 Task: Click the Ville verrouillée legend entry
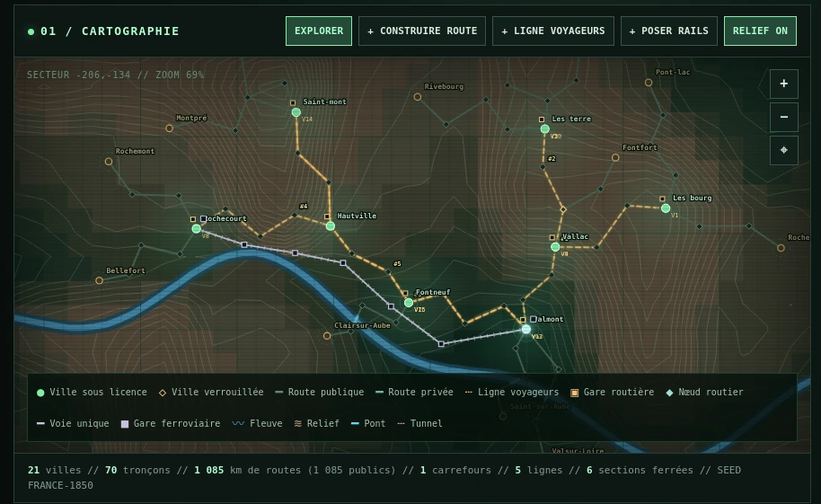[211, 392]
